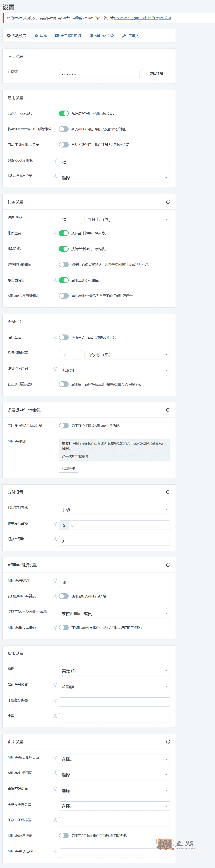Click info icon beside 排除运费
Screen dimensions: 215x868
pyautogui.click(x=55, y=233)
